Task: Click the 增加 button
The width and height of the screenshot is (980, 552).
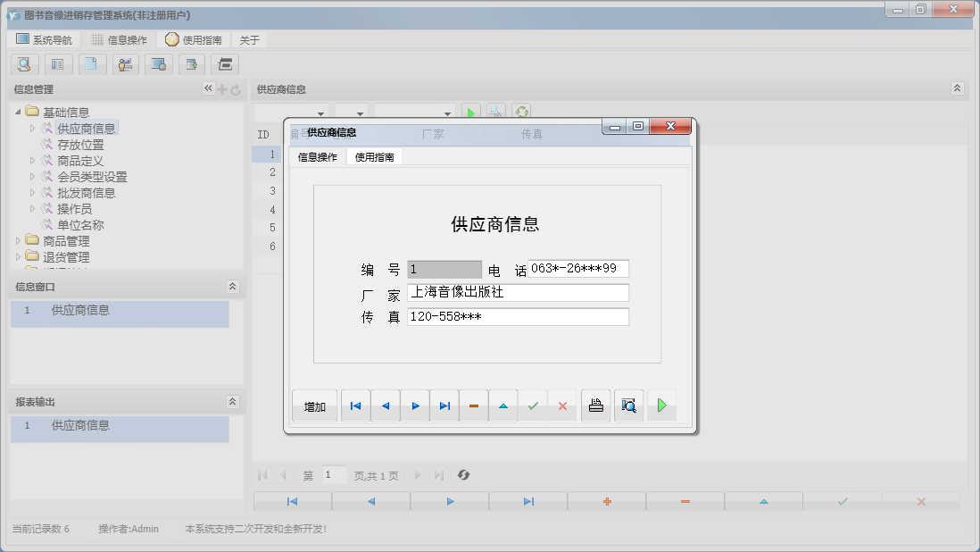Action: [314, 406]
